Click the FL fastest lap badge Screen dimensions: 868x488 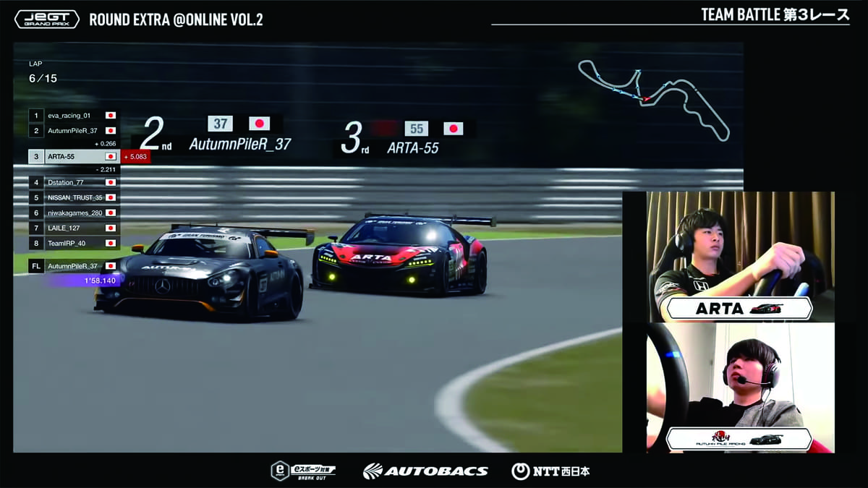(35, 266)
